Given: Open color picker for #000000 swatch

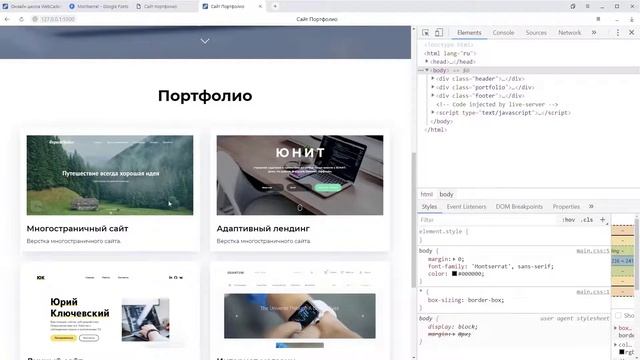Looking at the screenshot, I should [454, 273].
